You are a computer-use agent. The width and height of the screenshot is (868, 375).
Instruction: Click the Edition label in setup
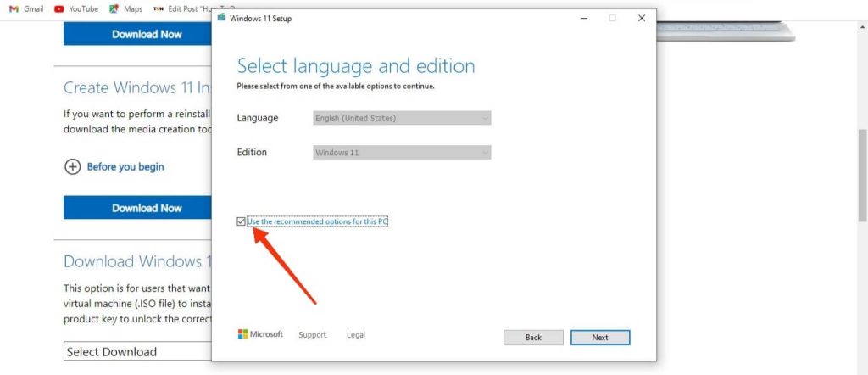coord(252,153)
